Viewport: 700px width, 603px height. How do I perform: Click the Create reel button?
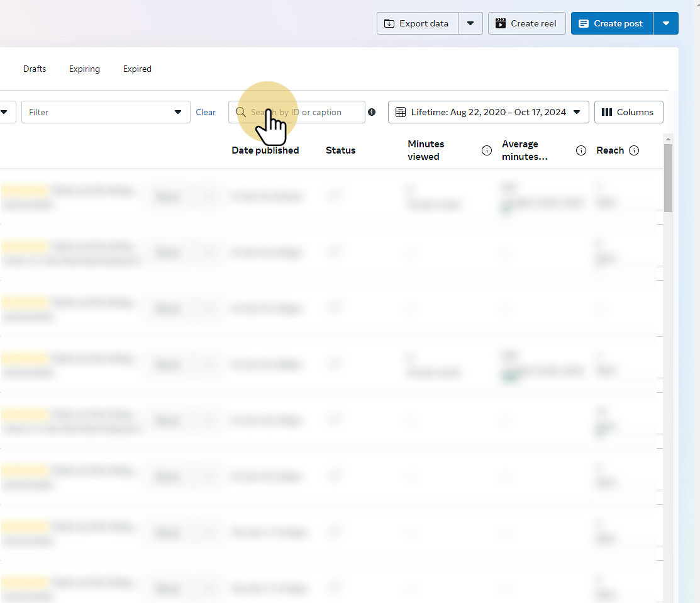coord(527,23)
